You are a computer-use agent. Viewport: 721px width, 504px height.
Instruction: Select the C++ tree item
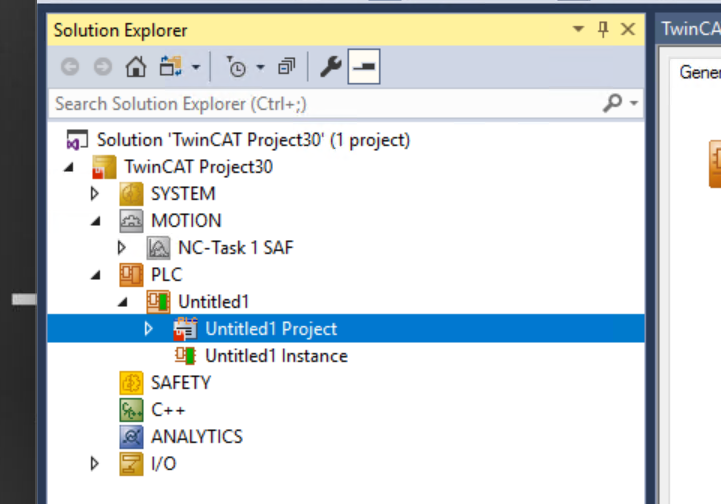tap(168, 410)
